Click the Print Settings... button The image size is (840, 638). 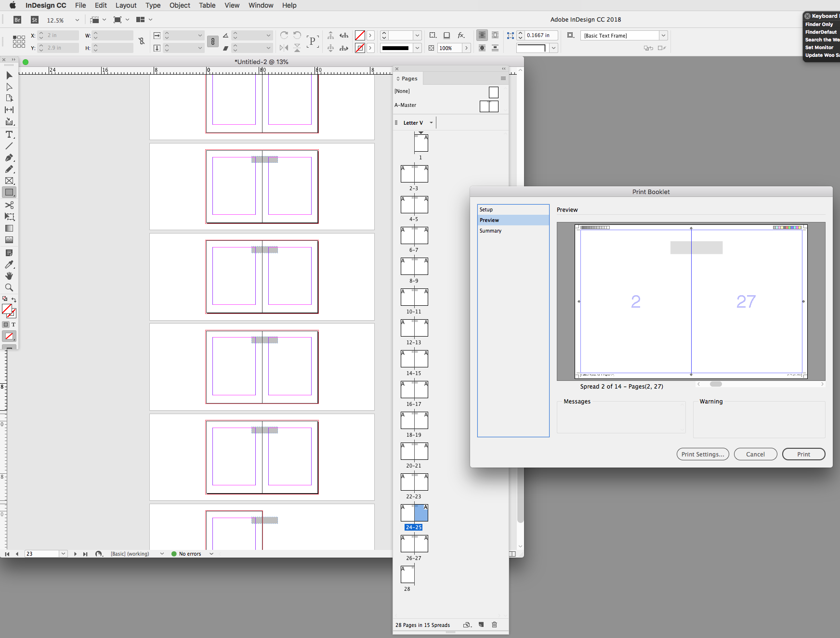click(703, 454)
